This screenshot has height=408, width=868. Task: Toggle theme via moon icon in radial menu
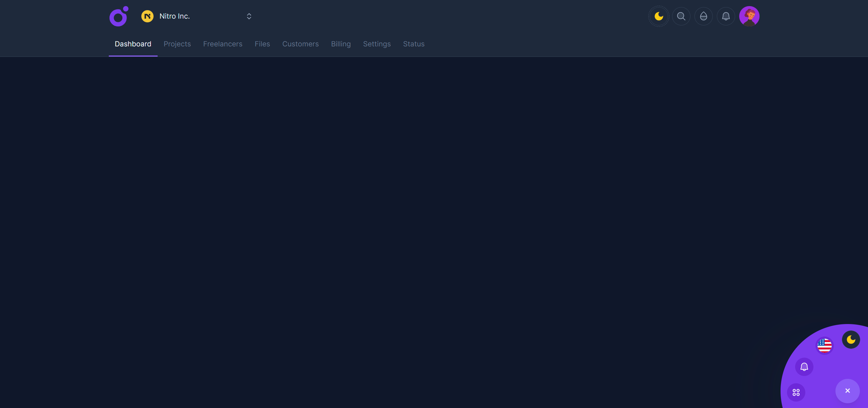(851, 340)
